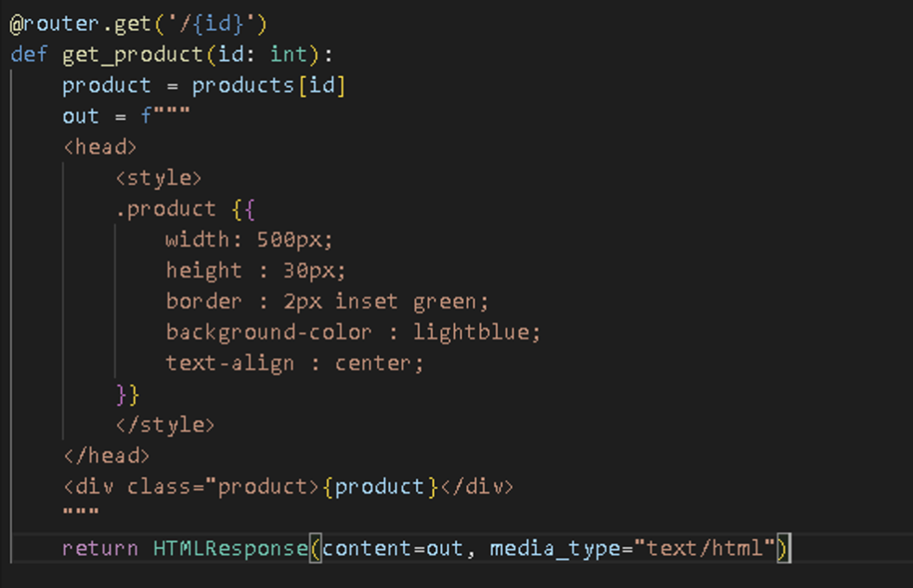Click the text-align : center line
The image size is (913, 588).
[294, 363]
